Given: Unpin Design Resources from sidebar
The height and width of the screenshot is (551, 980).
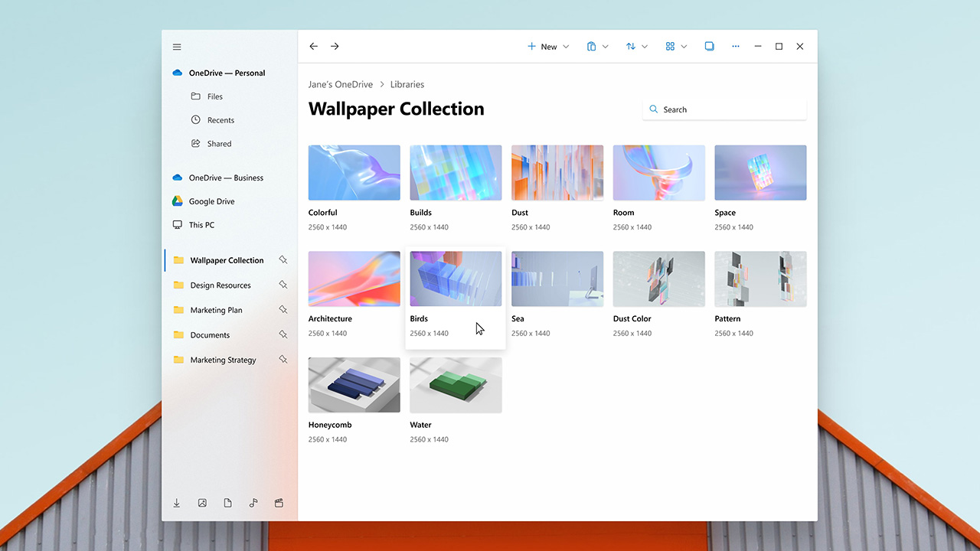Looking at the screenshot, I should click(283, 285).
